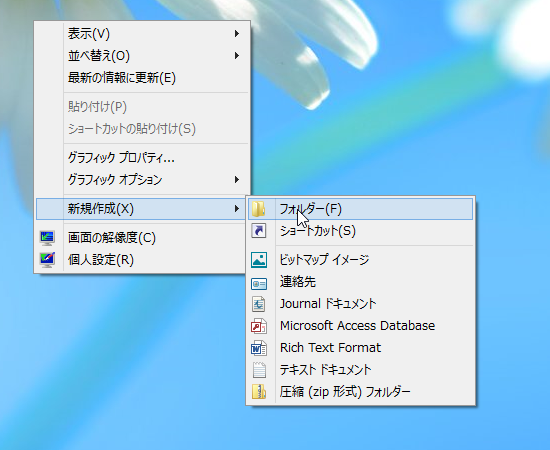
Task: Click the Word icon beside Rich Text Format
Action: coord(259,348)
